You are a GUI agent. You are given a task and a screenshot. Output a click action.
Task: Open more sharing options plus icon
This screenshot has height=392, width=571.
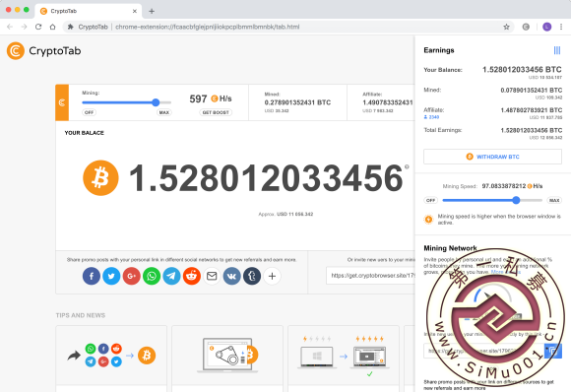click(272, 276)
